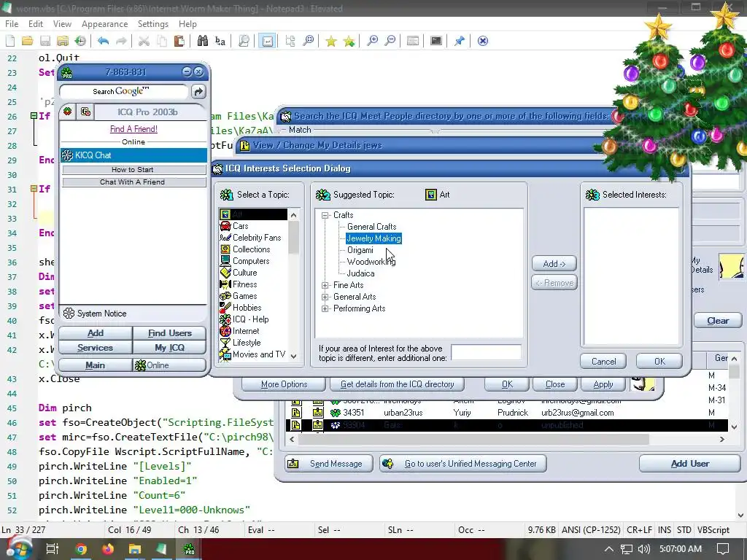Click How to Start bar in ICQ
This screenshot has width=747, height=560.
[x=134, y=169]
